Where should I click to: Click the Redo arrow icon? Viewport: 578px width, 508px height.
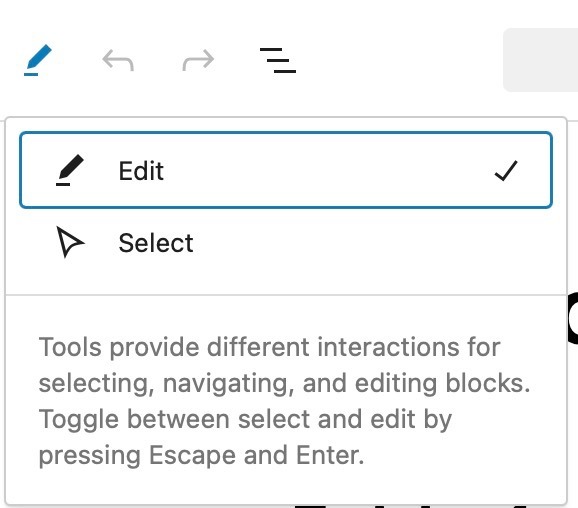(198, 60)
